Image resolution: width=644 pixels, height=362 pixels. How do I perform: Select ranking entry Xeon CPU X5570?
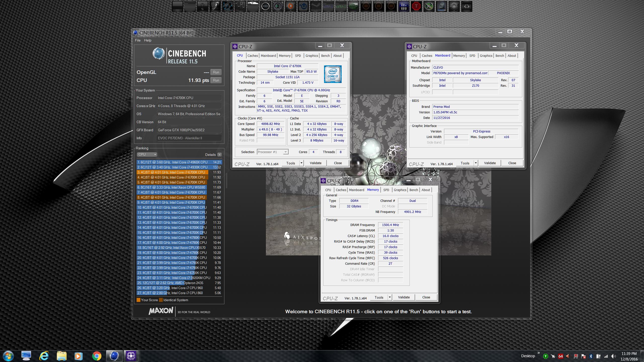point(179,248)
